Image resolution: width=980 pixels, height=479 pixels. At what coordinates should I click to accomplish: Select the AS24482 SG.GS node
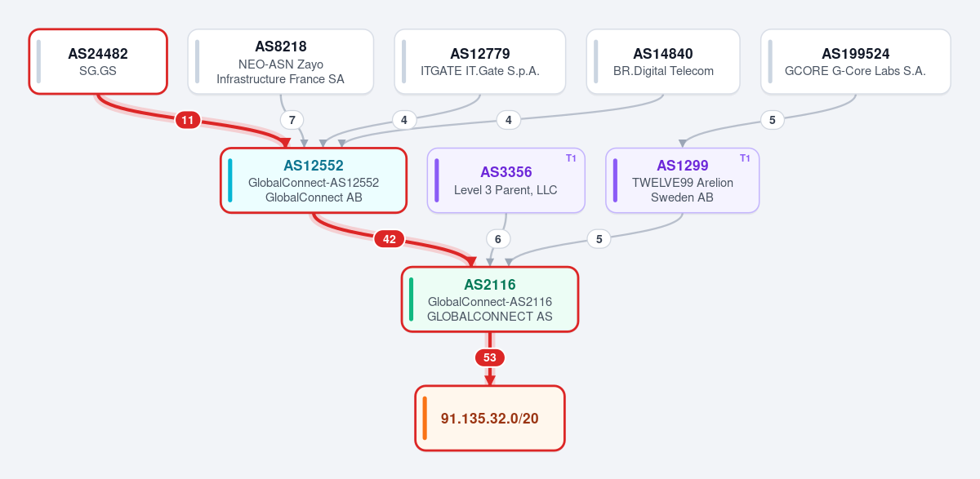(98, 61)
